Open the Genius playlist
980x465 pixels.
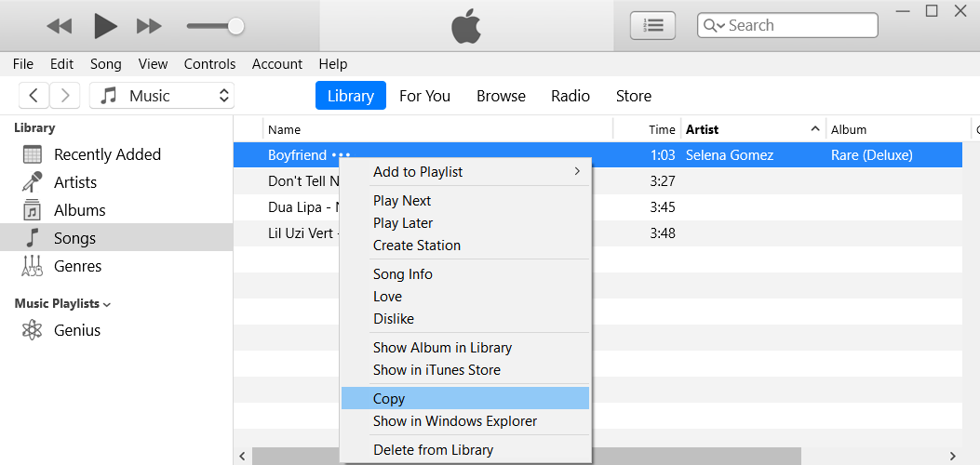tap(116, 330)
